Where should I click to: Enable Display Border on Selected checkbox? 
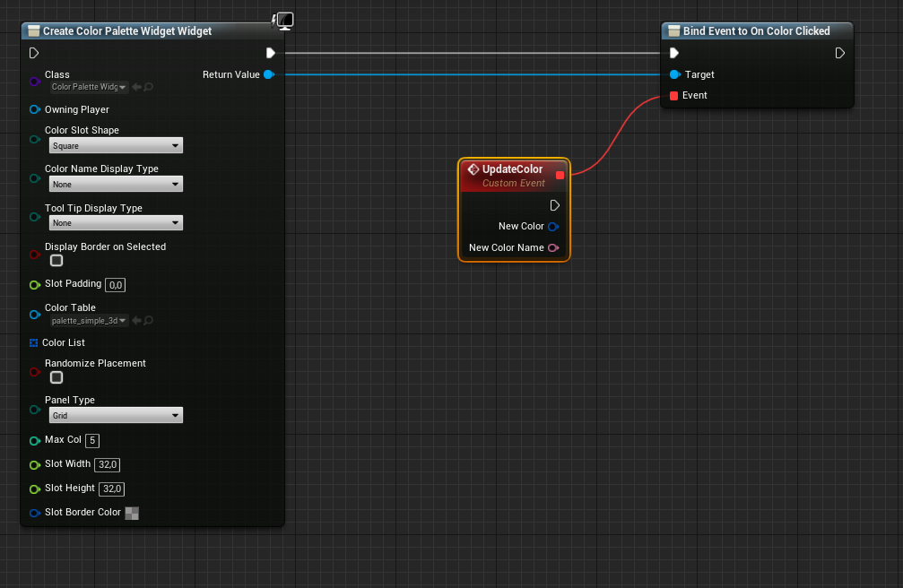click(56, 260)
